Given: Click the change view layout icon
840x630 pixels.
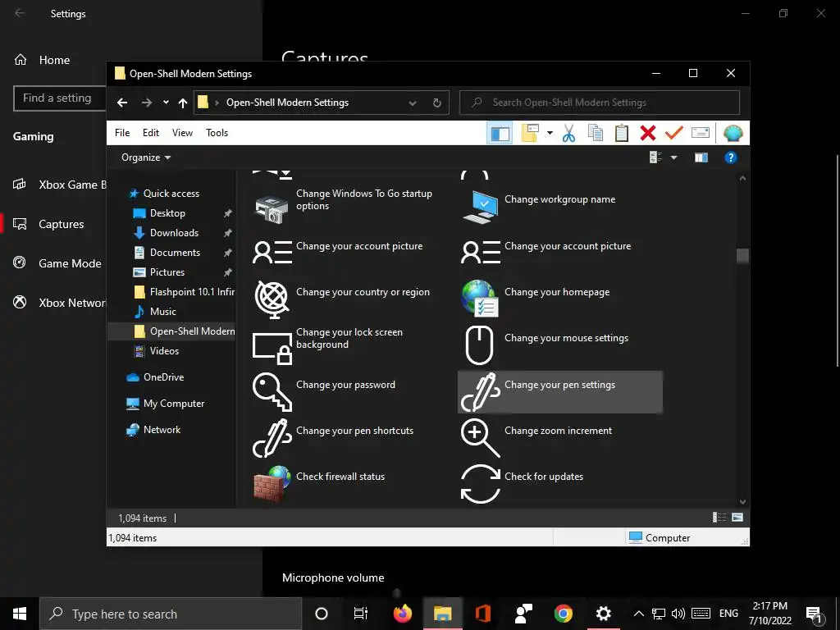Looking at the screenshot, I should 655,157.
